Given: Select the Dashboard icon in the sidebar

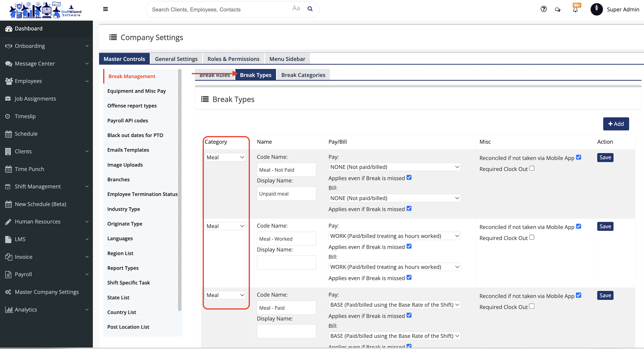Looking at the screenshot, I should click(x=9, y=28).
